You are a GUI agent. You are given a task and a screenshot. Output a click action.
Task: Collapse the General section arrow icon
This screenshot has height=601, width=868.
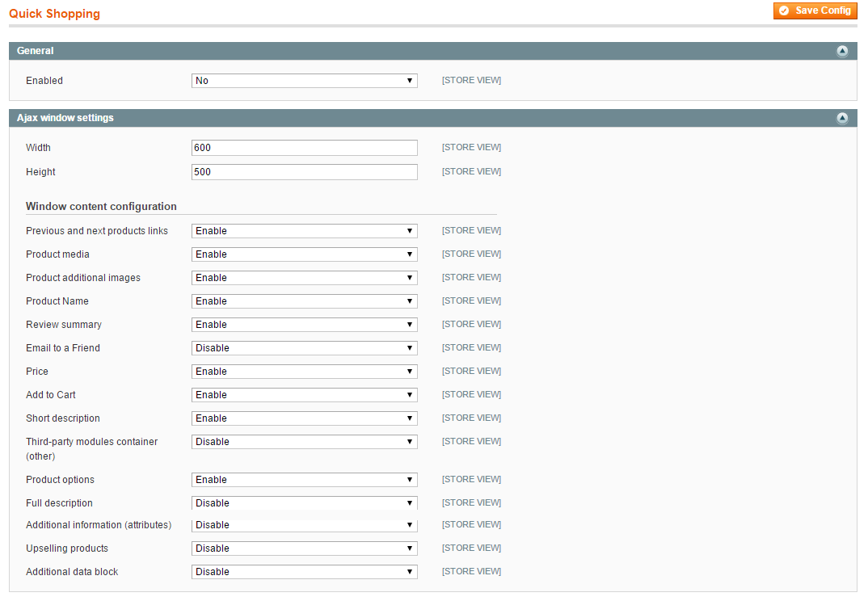pyautogui.click(x=842, y=51)
